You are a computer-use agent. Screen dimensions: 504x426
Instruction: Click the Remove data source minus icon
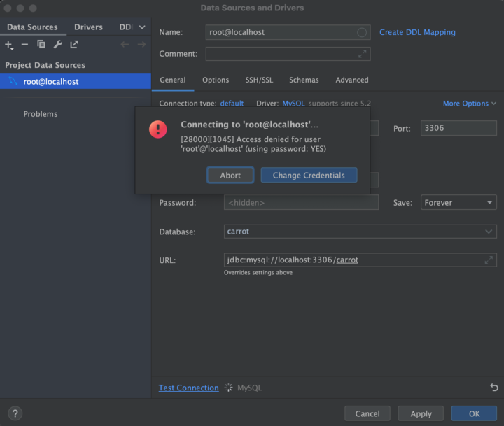(24, 44)
